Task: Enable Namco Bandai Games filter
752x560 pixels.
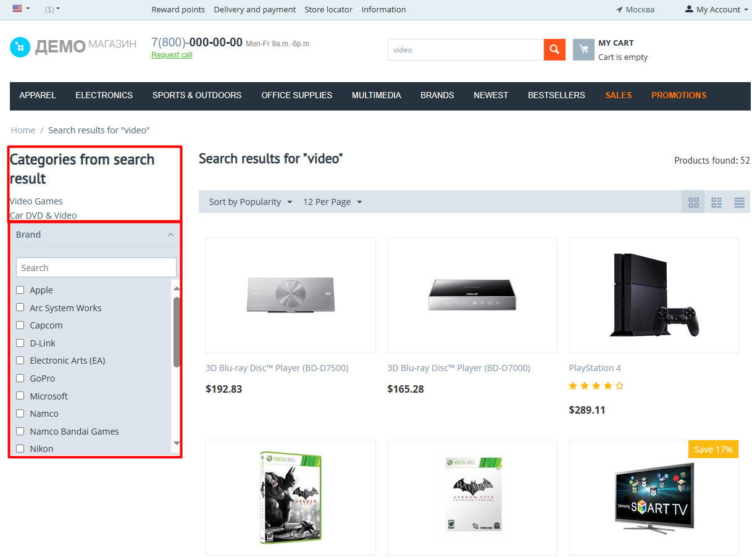Action: (20, 431)
